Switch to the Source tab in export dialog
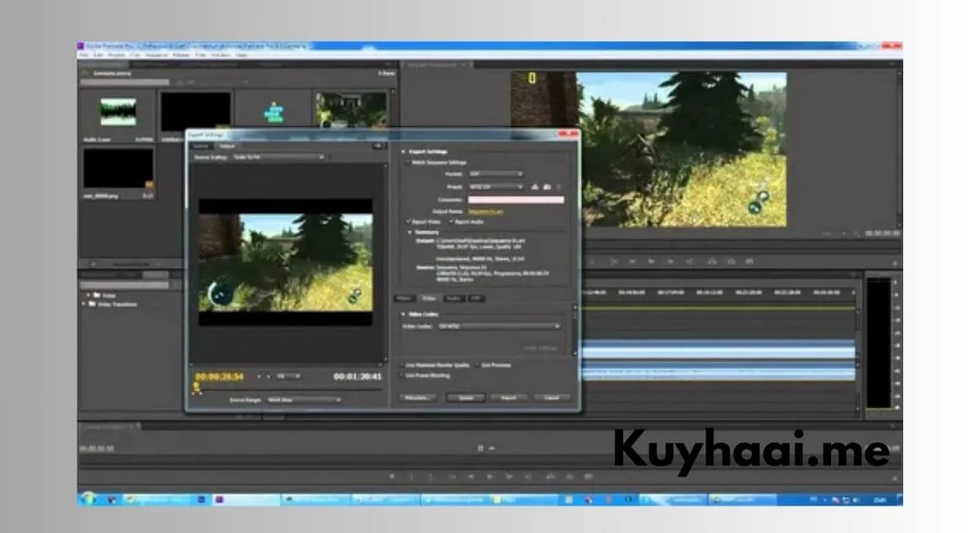980x533 pixels. [201, 146]
